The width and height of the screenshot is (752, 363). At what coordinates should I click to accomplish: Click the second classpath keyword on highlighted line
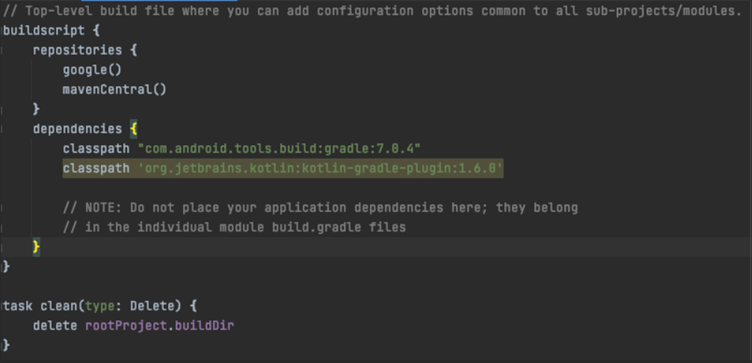point(96,168)
